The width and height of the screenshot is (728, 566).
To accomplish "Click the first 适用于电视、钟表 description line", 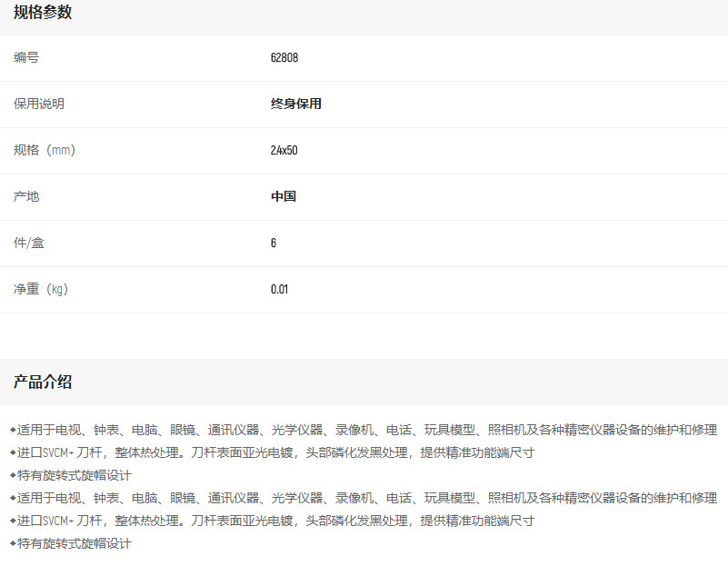I will pos(364,430).
